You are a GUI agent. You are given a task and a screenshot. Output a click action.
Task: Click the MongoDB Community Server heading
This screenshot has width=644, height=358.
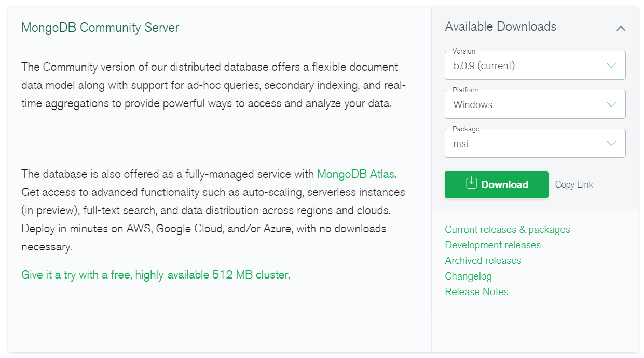[x=100, y=27]
